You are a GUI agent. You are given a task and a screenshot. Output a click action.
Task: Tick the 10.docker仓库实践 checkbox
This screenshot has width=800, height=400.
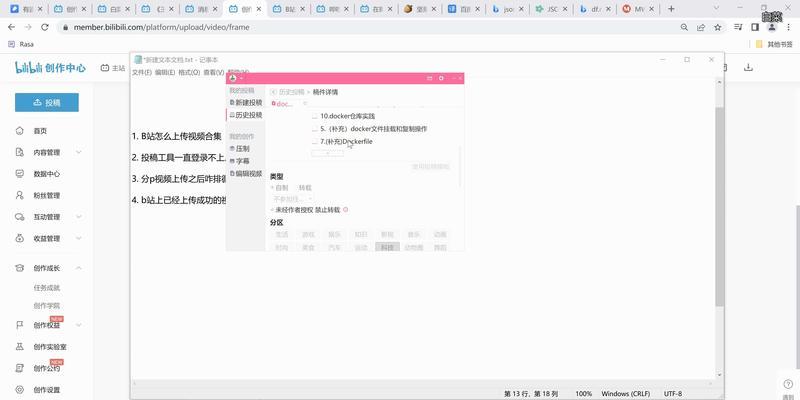pyautogui.click(x=315, y=116)
